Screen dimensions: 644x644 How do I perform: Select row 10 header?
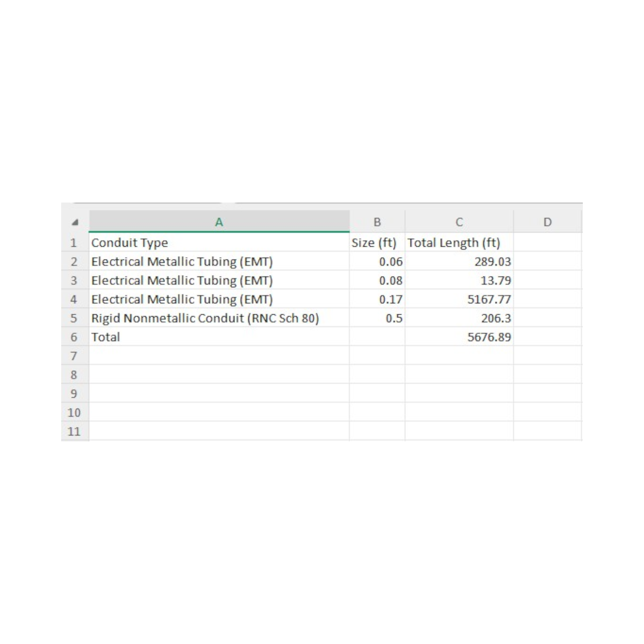point(75,412)
